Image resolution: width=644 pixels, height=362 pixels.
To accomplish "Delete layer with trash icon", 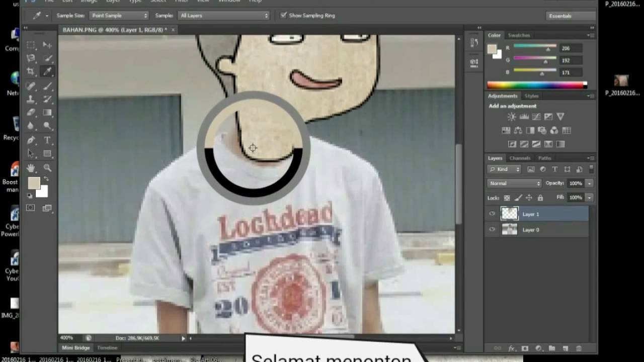I will (x=579, y=348).
